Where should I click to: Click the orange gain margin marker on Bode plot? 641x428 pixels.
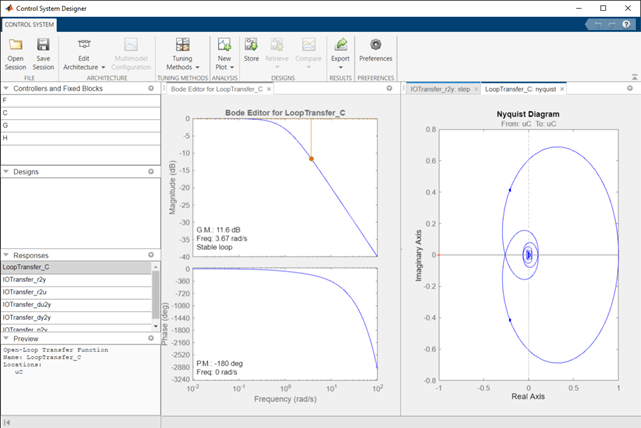pos(311,158)
